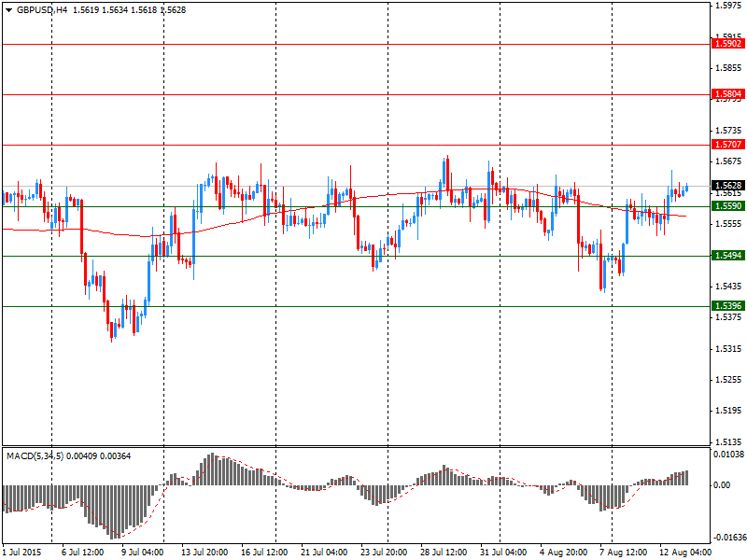This screenshot has width=747, height=560.
Task: Click the 28 Jul 12:00 time label
Action: (x=444, y=553)
